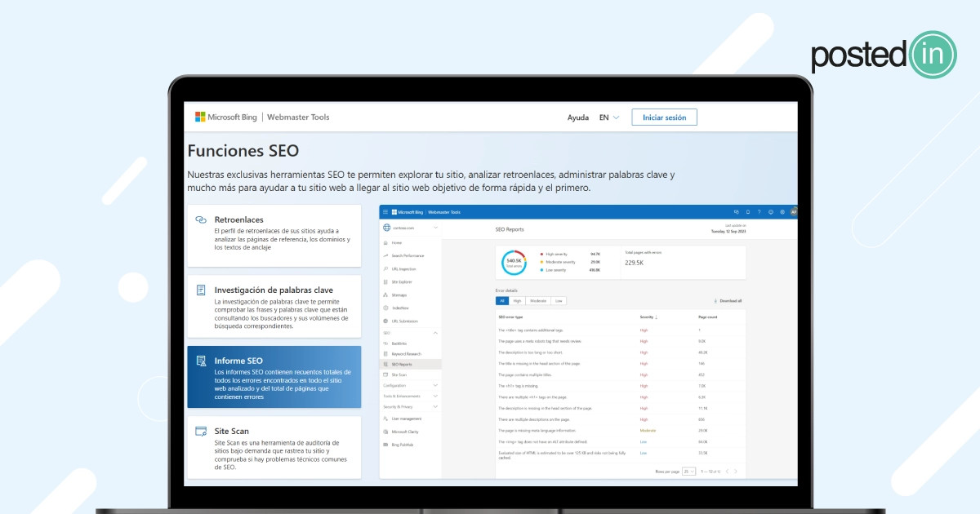Viewport: 980px width, 514px height.
Task: Click the Bing PubHub sidebar icon
Action: point(385,445)
